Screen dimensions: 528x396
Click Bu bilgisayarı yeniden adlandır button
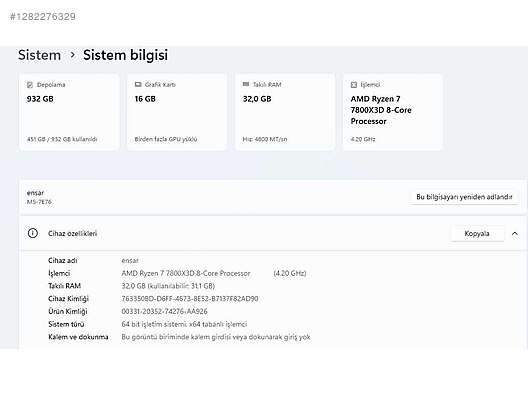point(464,197)
